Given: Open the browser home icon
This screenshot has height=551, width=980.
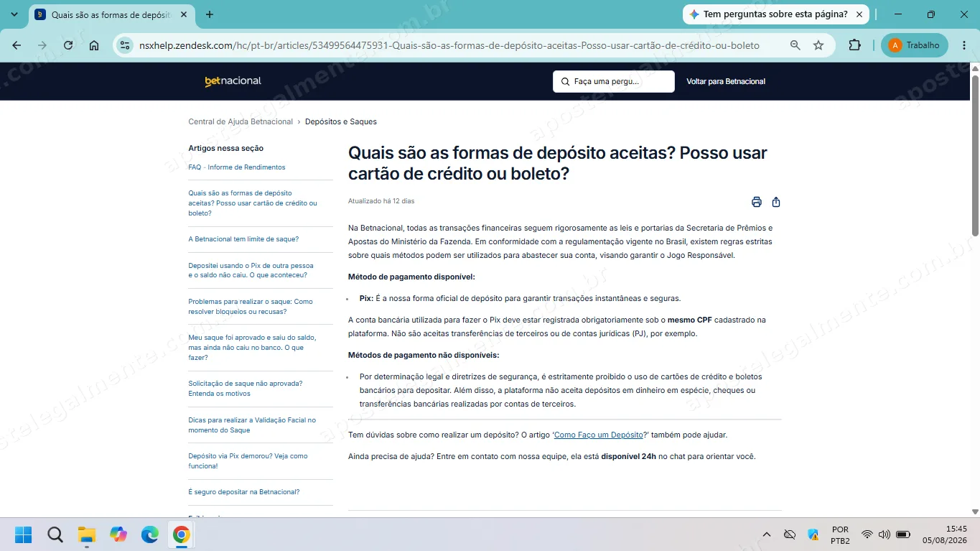Looking at the screenshot, I should 94,45.
